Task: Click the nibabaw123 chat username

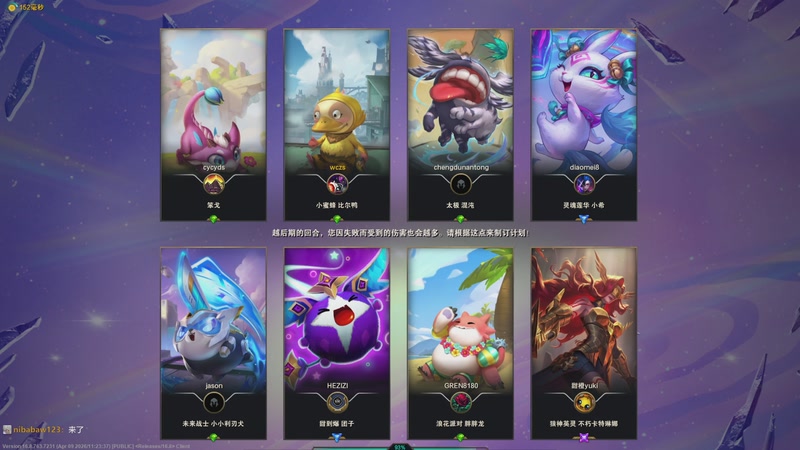Action: [x=37, y=430]
